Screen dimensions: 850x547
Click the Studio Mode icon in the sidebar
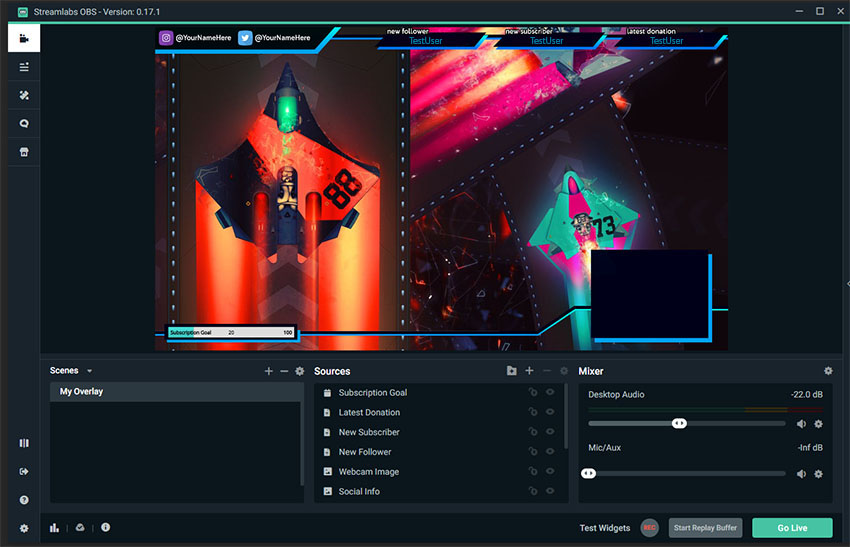pos(24,443)
